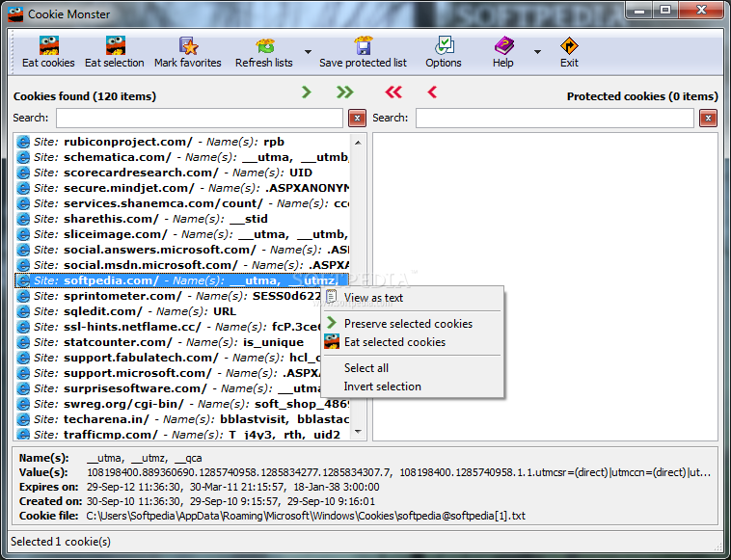The width and height of the screenshot is (731, 560).
Task: Clear the Protected cookies search box
Action: point(708,118)
